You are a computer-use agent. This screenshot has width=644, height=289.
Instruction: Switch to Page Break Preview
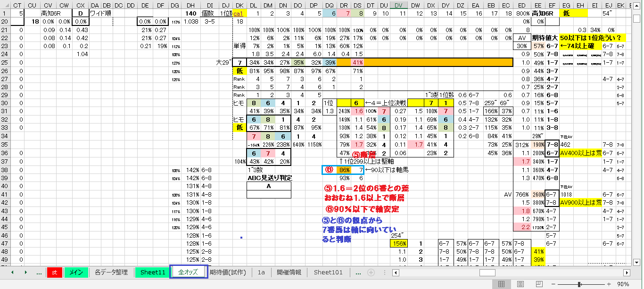coord(539,284)
